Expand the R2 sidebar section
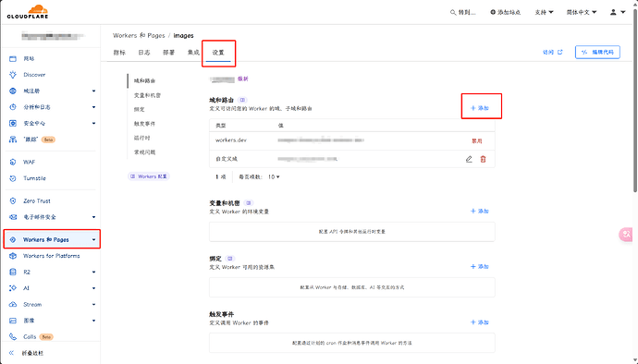 click(x=93, y=273)
